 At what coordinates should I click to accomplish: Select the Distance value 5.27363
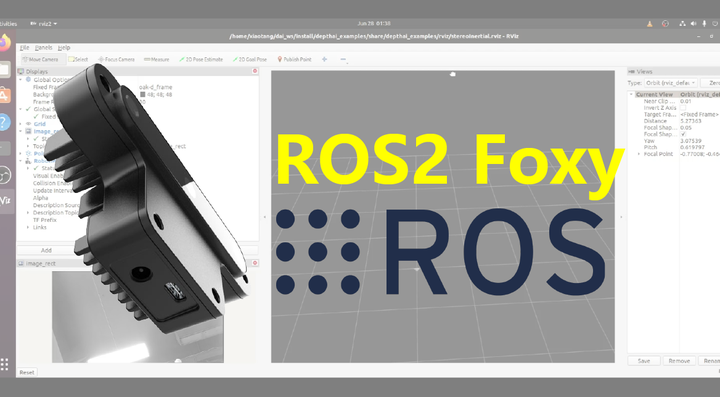691,121
